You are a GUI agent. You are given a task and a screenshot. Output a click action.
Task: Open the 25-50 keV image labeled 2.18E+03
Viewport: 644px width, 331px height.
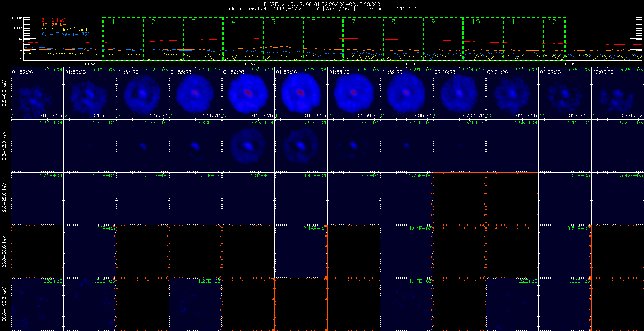(301, 251)
